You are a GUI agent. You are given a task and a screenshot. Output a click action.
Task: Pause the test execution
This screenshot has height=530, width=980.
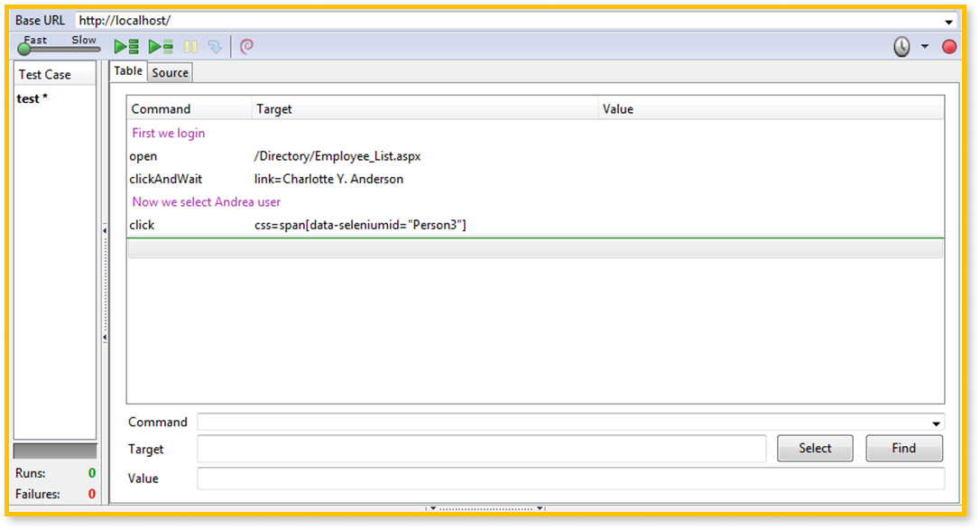pyautogui.click(x=190, y=46)
